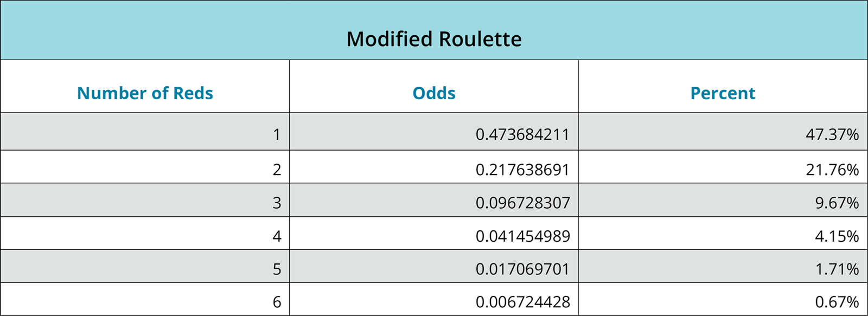Viewport: 868px width, 316px height.
Task: Select the 9.67% percent cell
Action: pyautogui.click(x=837, y=203)
